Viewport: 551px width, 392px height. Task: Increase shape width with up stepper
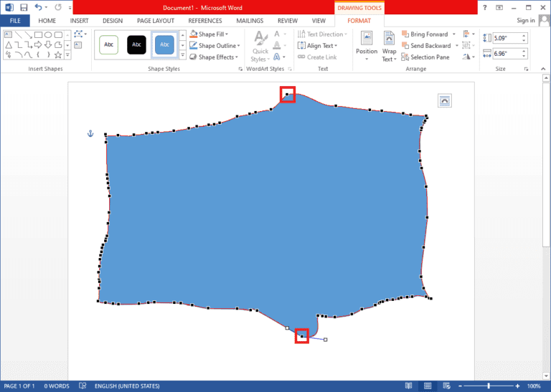pos(524,51)
